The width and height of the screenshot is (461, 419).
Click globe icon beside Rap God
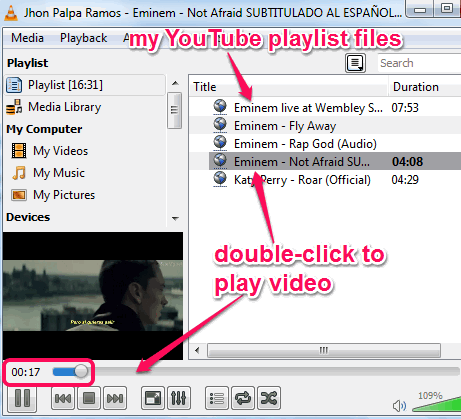220,143
